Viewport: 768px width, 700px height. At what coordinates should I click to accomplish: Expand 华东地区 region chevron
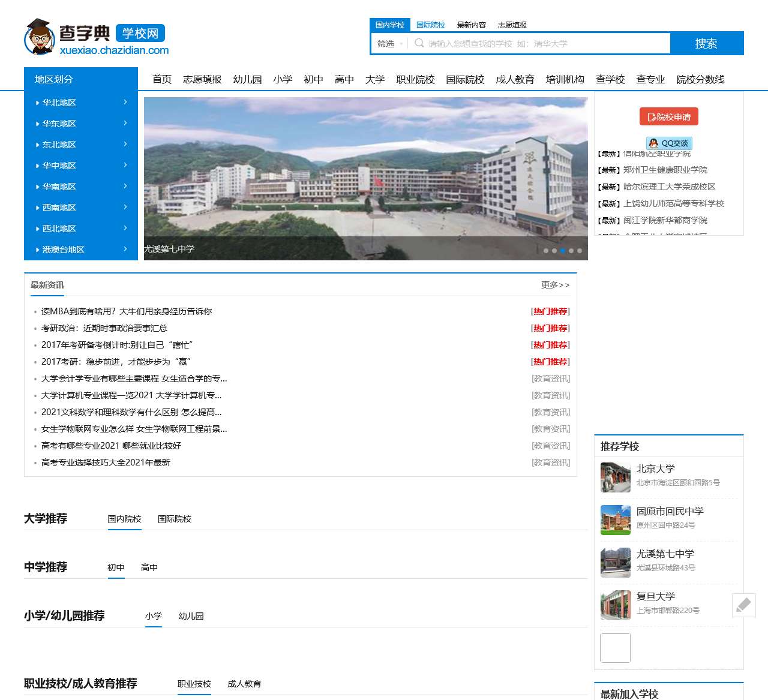[125, 123]
